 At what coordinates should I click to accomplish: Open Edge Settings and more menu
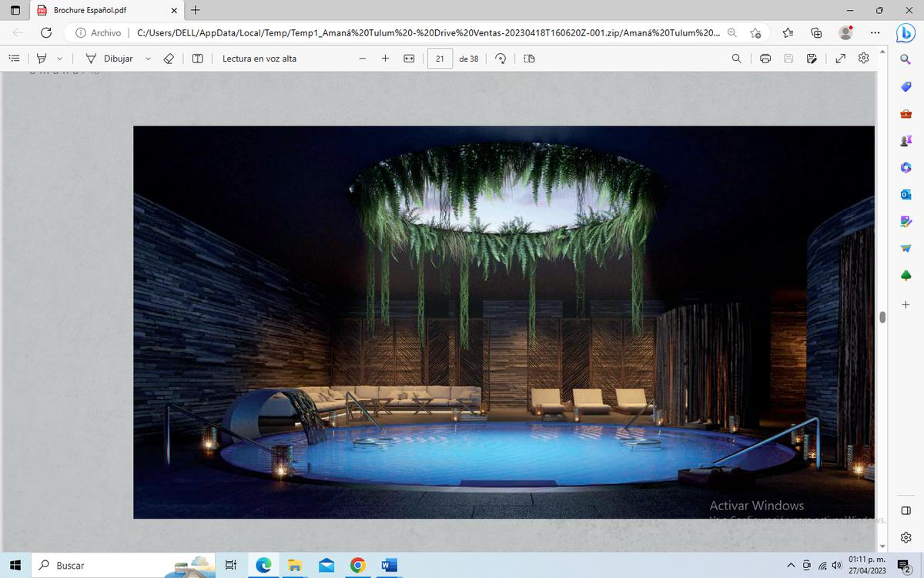click(x=875, y=32)
